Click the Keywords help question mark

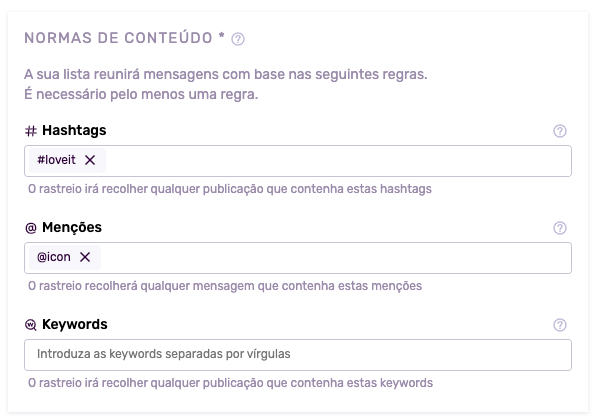(x=560, y=325)
